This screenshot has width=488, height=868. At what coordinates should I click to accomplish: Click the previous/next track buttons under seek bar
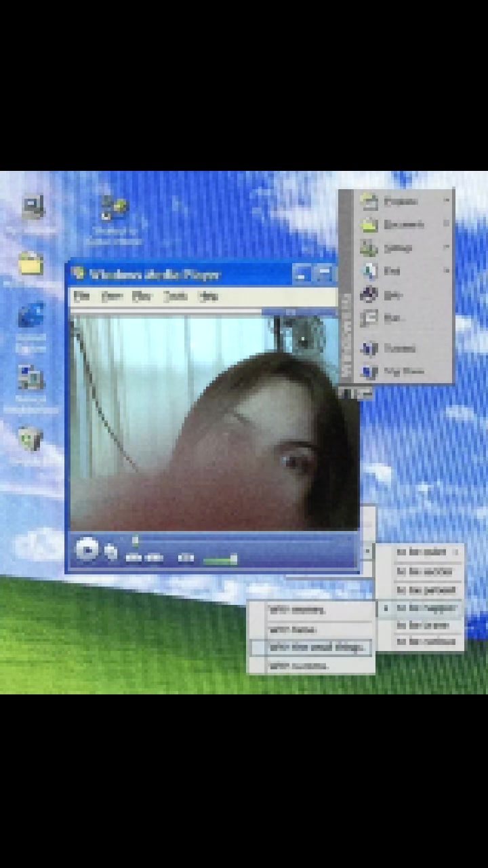click(x=144, y=559)
